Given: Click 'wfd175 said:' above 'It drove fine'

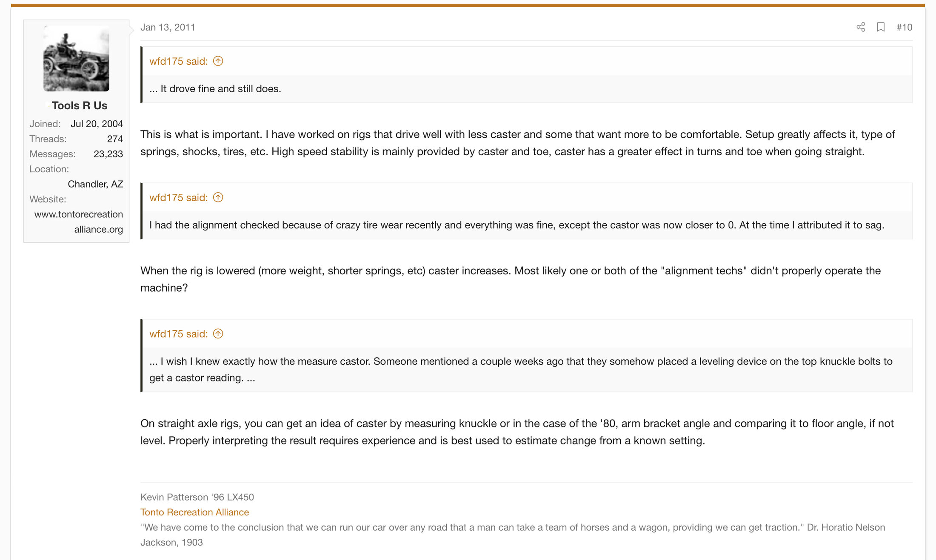Looking at the screenshot, I should pos(178,61).
